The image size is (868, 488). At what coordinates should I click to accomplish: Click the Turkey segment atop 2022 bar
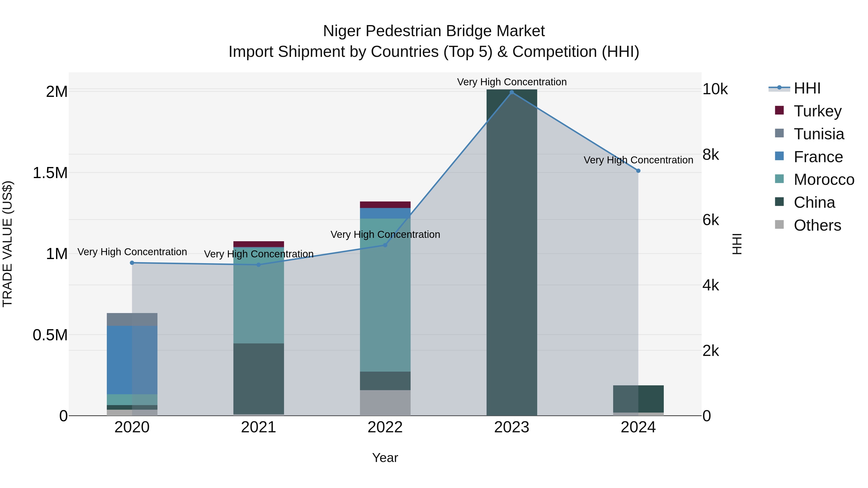[x=385, y=205]
